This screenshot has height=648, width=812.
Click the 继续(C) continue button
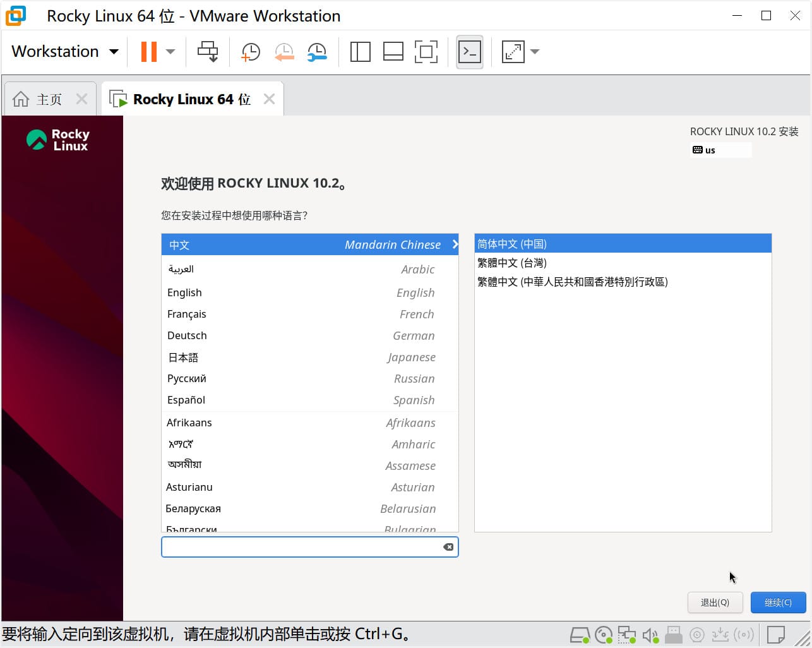click(x=778, y=603)
